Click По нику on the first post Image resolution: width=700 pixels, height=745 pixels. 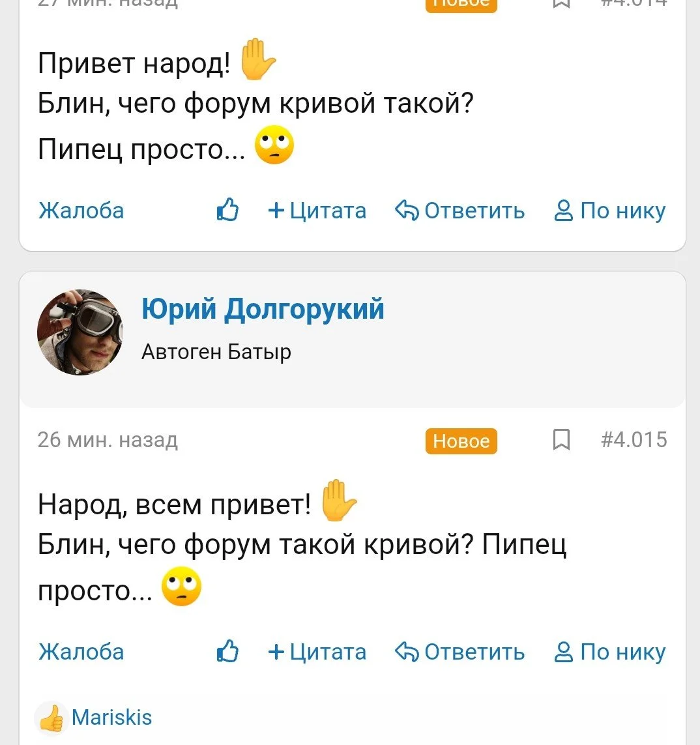(610, 211)
